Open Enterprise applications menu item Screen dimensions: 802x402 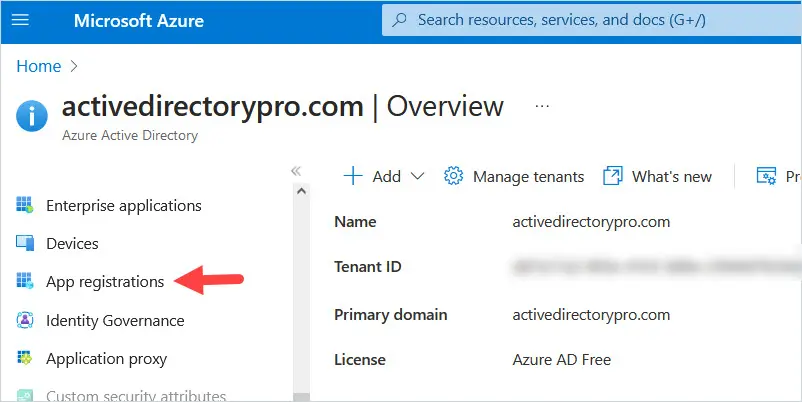tap(124, 206)
